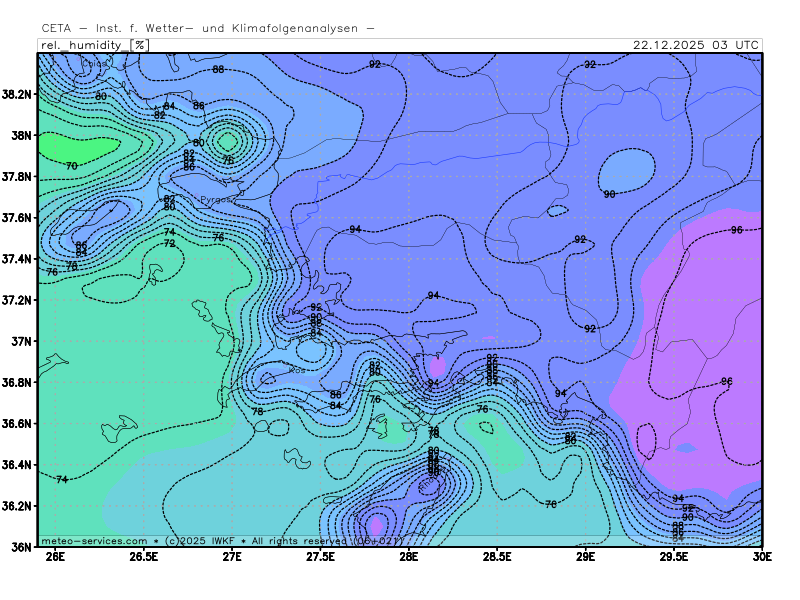This screenshot has height=600, width=800.
Task: Click the 70 contour label near the left edge
Action: [71, 166]
